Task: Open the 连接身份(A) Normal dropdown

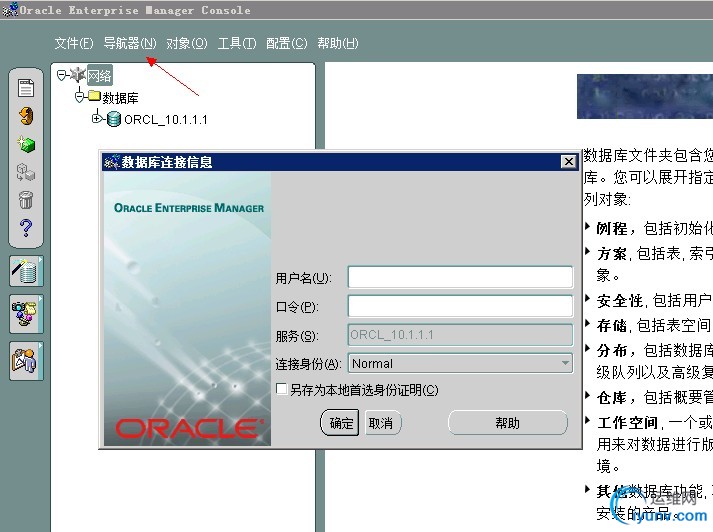Action: [x=460, y=363]
